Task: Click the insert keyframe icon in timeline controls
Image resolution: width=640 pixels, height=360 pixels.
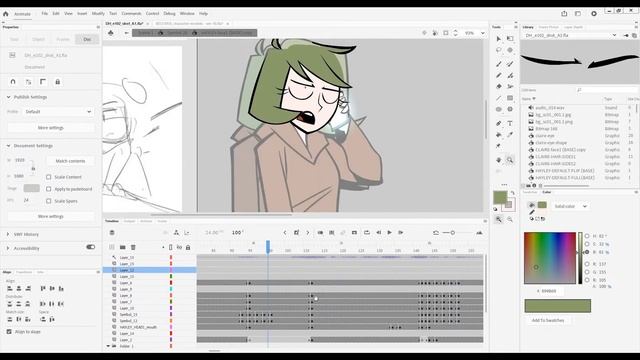Action: pyautogui.click(x=296, y=233)
